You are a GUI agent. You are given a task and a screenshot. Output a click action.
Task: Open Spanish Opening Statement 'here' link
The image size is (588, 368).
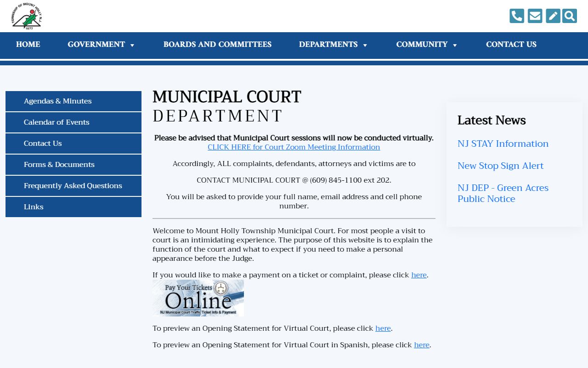coord(422,345)
